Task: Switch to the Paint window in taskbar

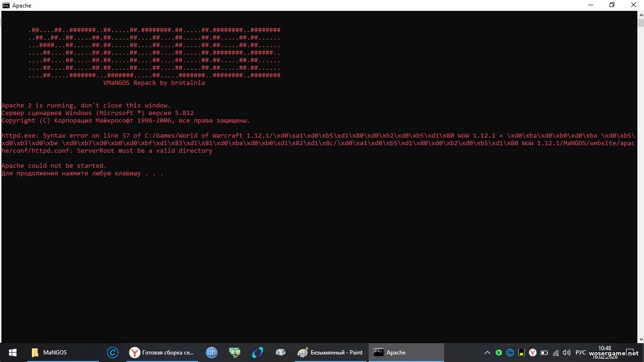Action: pyautogui.click(x=330, y=353)
